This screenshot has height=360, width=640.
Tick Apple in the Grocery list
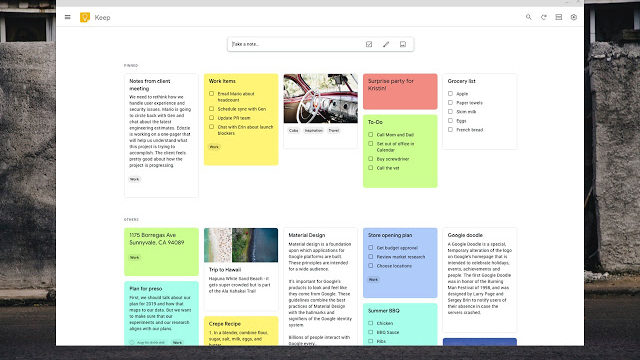(450, 93)
